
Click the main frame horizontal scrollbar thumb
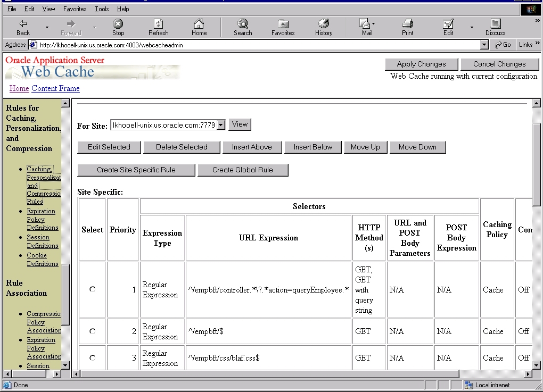[x=270, y=374]
